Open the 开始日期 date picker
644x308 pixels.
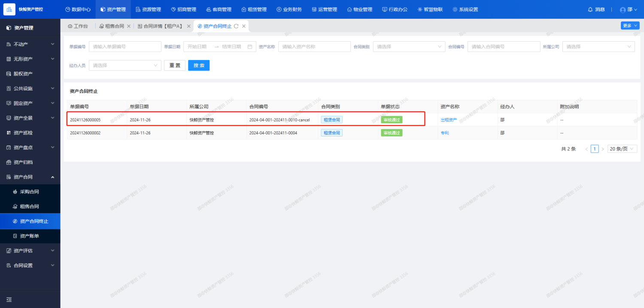click(197, 46)
